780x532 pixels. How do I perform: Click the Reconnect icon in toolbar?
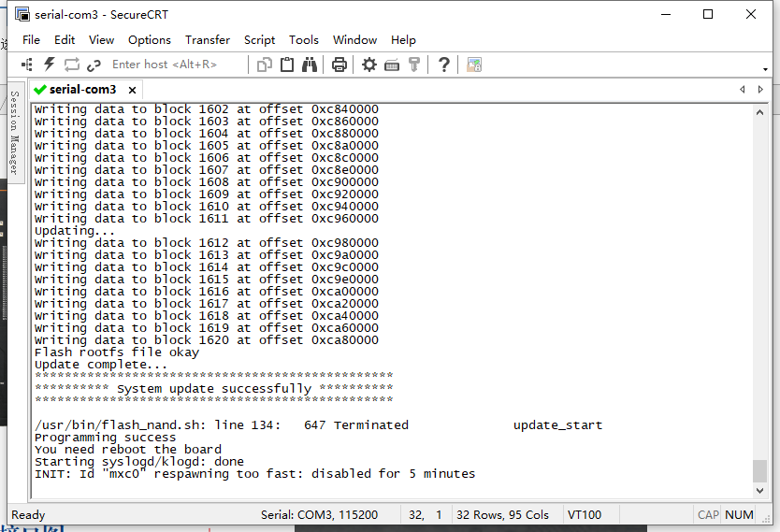[72, 65]
